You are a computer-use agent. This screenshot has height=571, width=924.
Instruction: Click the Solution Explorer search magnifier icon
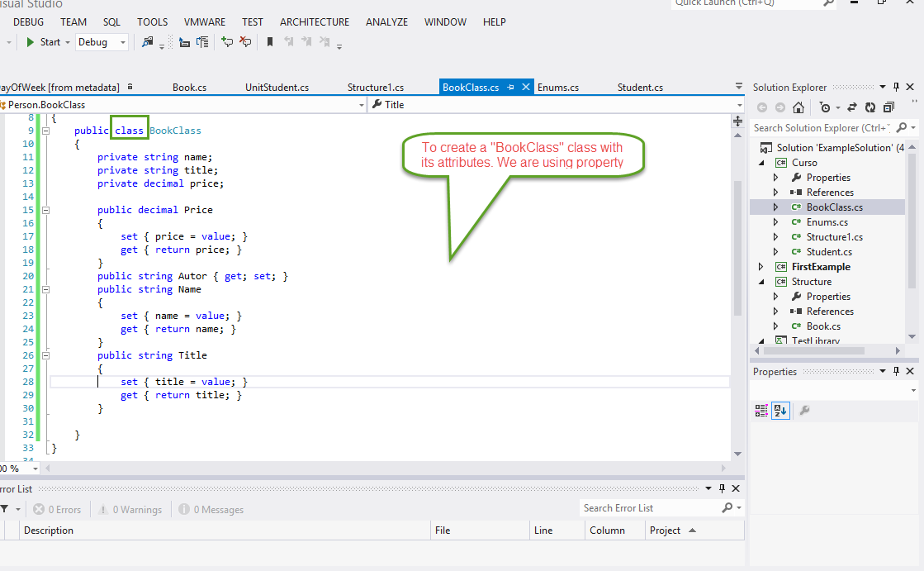pos(902,127)
